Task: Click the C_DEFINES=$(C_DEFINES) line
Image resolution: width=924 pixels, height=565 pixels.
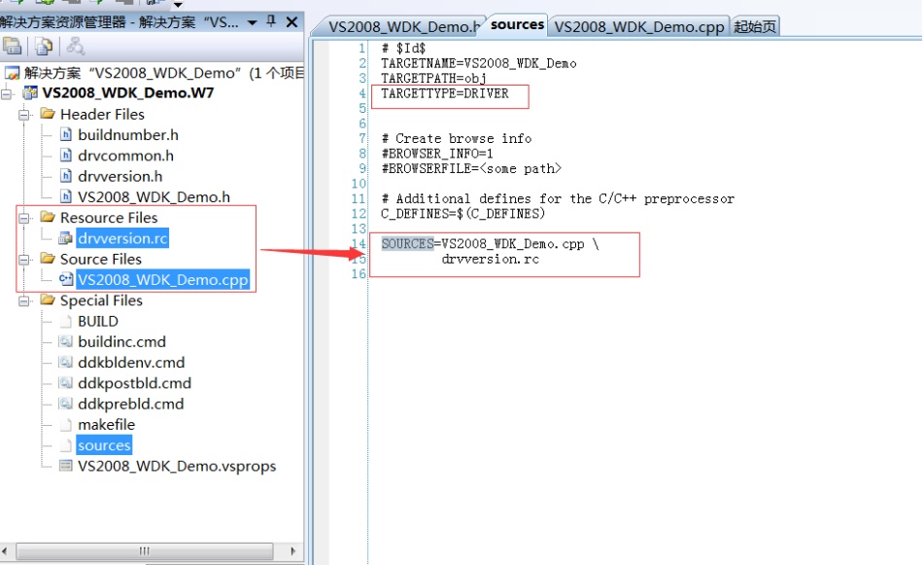Action: [463, 214]
